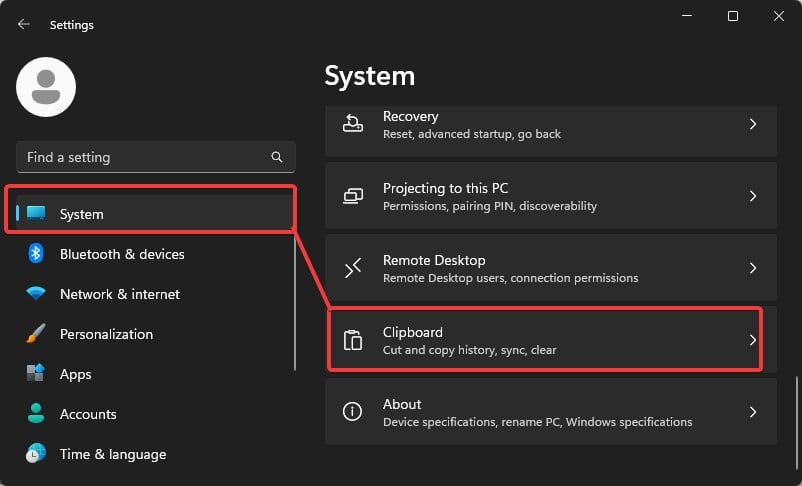Viewport: 802px width, 486px height.
Task: Click the user profile avatar
Action: point(46,87)
